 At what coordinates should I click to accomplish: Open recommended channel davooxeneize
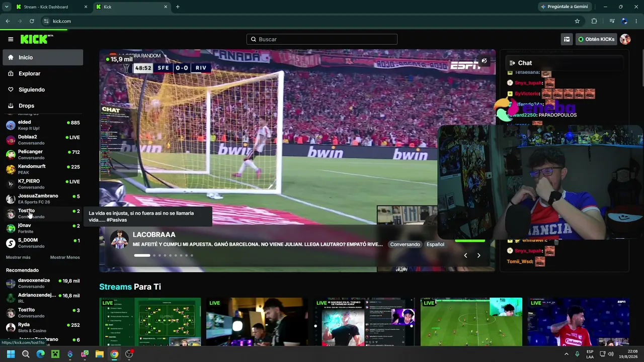point(43,283)
